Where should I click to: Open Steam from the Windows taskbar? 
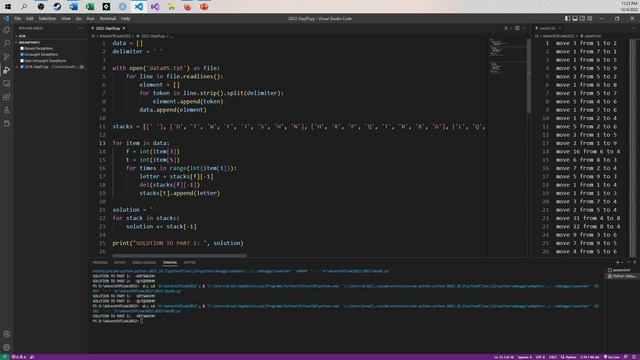click(x=57, y=7)
